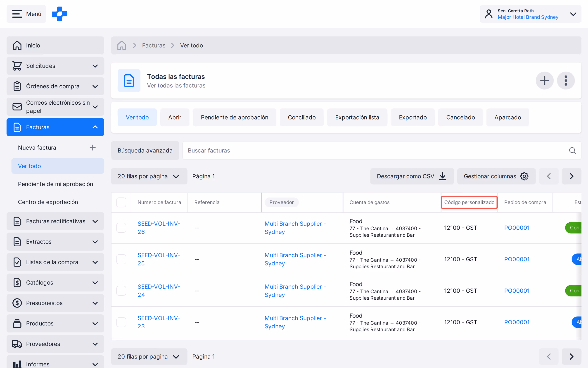Image resolution: width=588 pixels, height=368 pixels.
Task: Open invoice SEED-VOL-INV-26 link
Action: pos(159,228)
